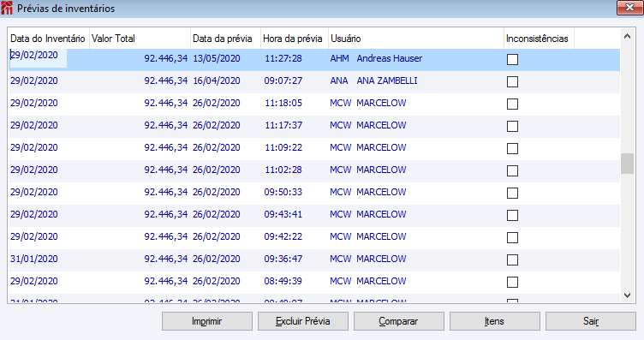Toggle Inconsistências checkbox for ANA ZAMBELLI row
Viewport: 644px width, 340px height.
pos(512,81)
